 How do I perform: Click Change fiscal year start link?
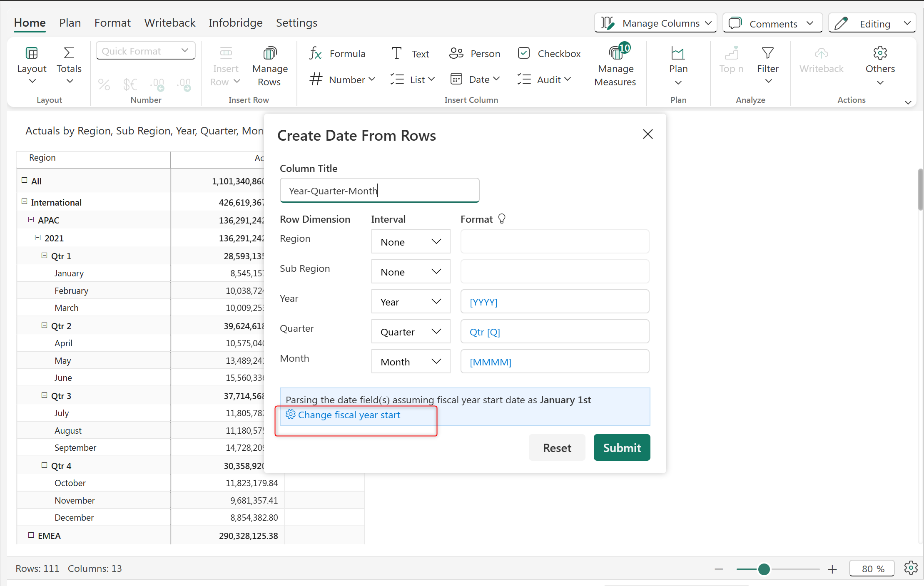tap(349, 415)
